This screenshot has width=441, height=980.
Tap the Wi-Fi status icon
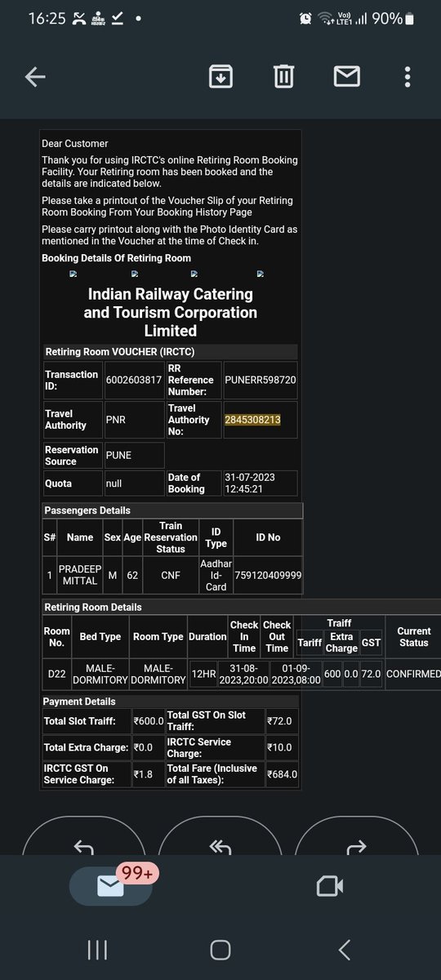(x=327, y=18)
